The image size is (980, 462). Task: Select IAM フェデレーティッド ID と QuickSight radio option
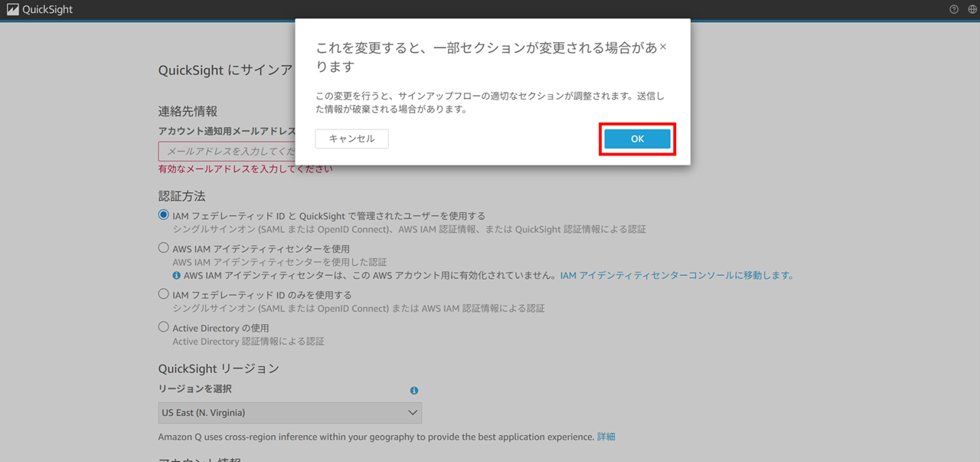click(164, 215)
